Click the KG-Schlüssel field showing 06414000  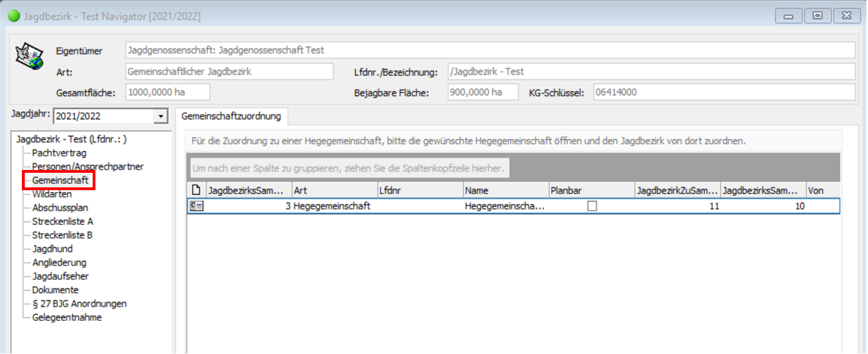coord(723,92)
